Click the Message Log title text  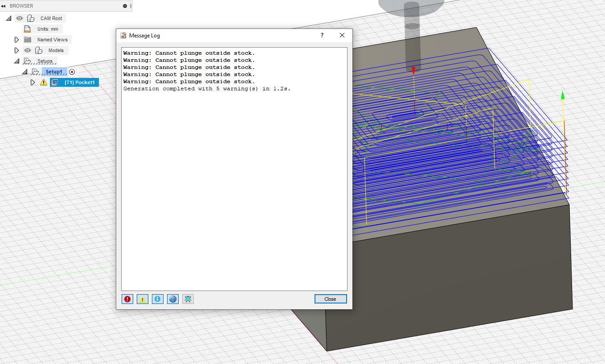pos(144,36)
